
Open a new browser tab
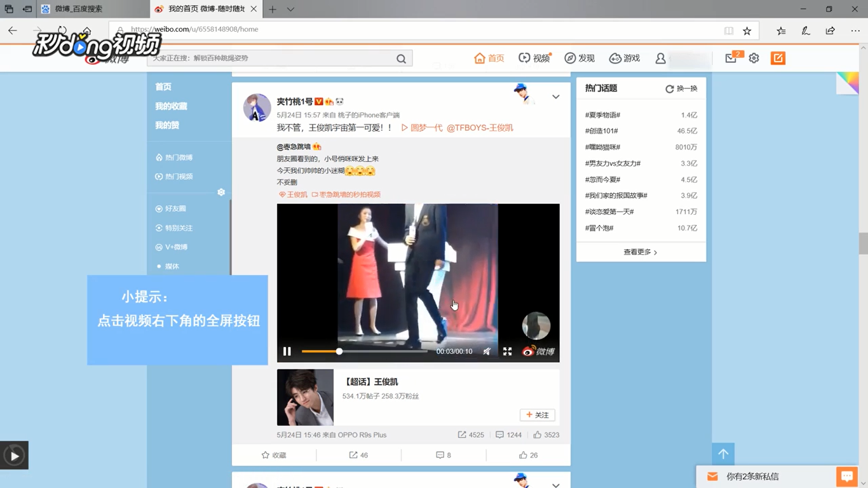[273, 9]
